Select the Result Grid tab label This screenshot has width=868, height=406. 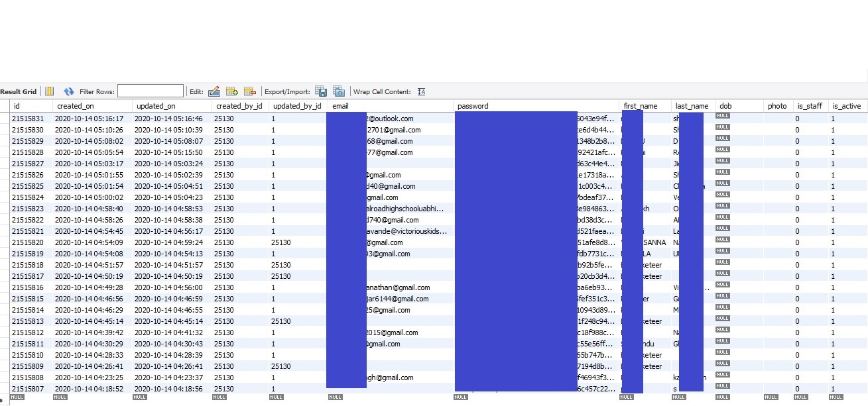pos(18,91)
